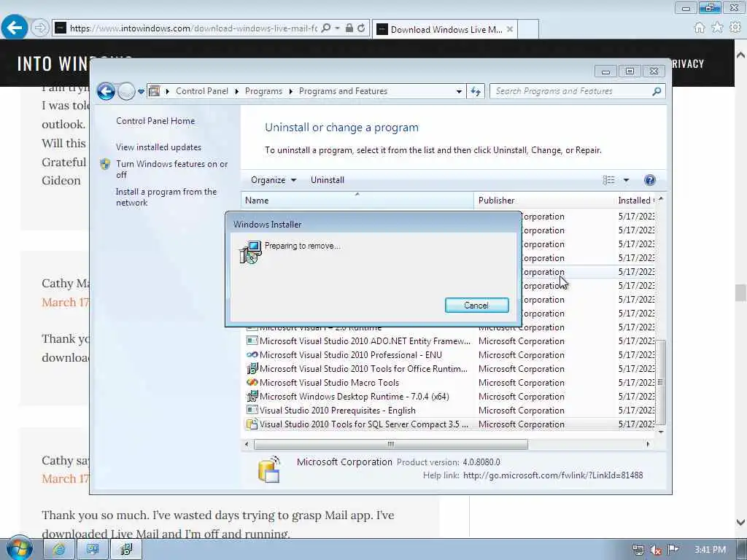The height and width of the screenshot is (560, 747).
Task: Open the go.microsoft.com help link
Action: (x=553, y=475)
